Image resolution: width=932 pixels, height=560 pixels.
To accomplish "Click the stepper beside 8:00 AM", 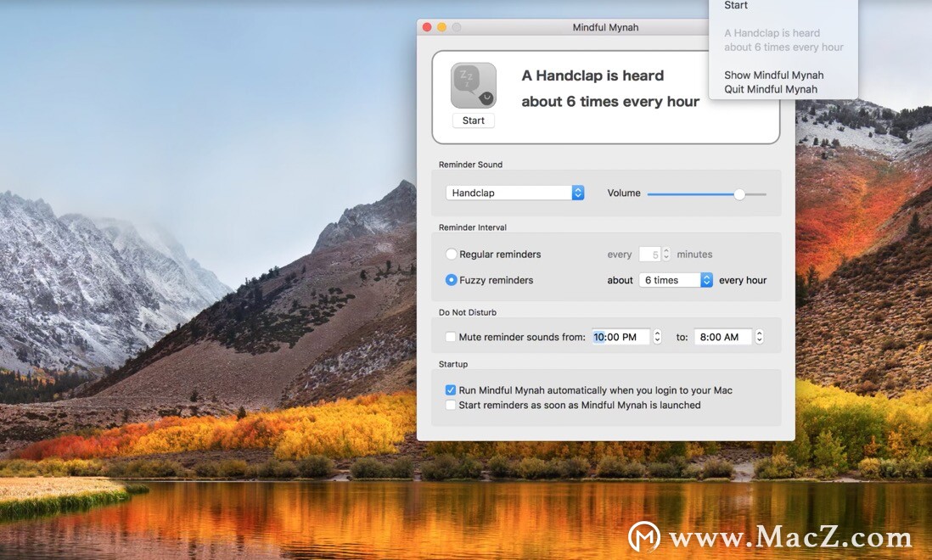I will (x=760, y=337).
